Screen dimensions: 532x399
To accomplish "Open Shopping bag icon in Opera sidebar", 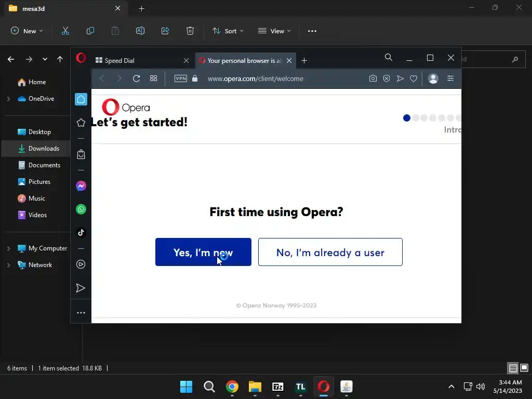I will click(81, 154).
